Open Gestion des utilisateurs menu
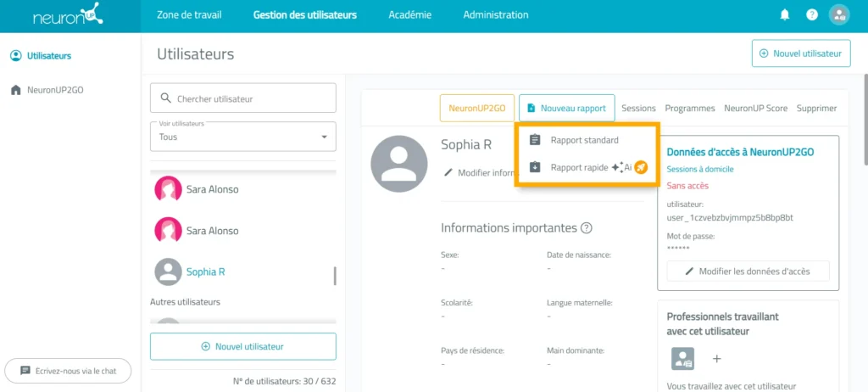 coord(305,15)
